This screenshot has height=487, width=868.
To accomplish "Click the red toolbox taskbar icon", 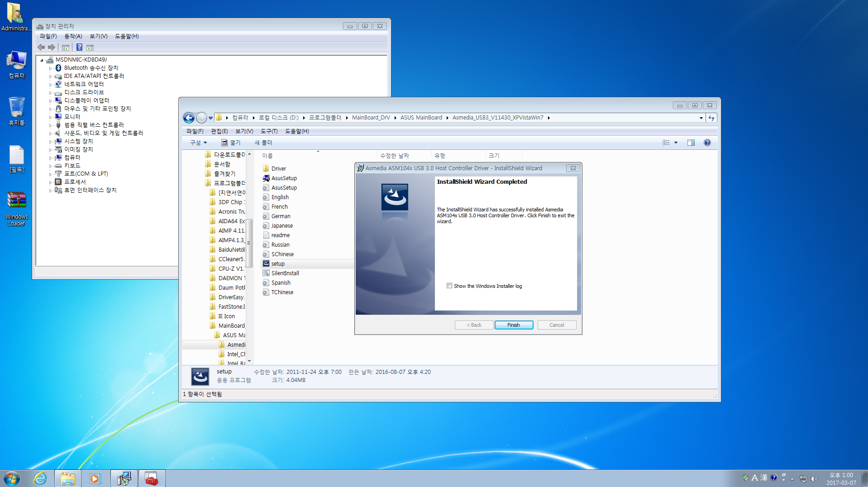I will point(152,478).
